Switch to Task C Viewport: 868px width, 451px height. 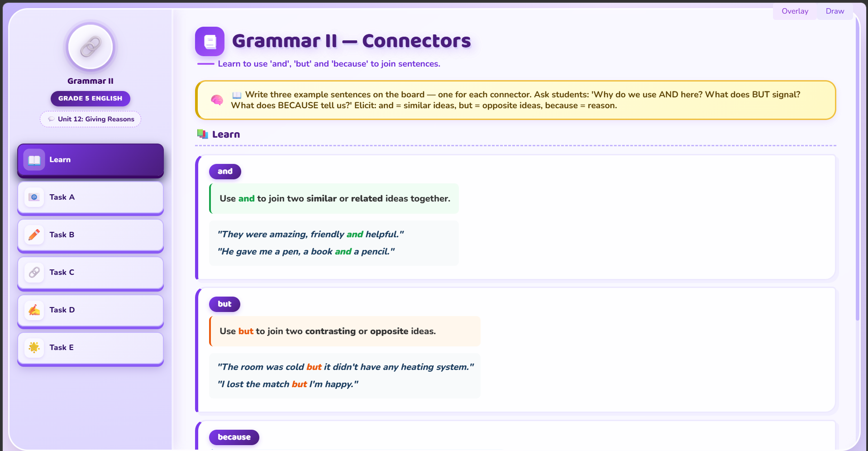click(x=91, y=273)
